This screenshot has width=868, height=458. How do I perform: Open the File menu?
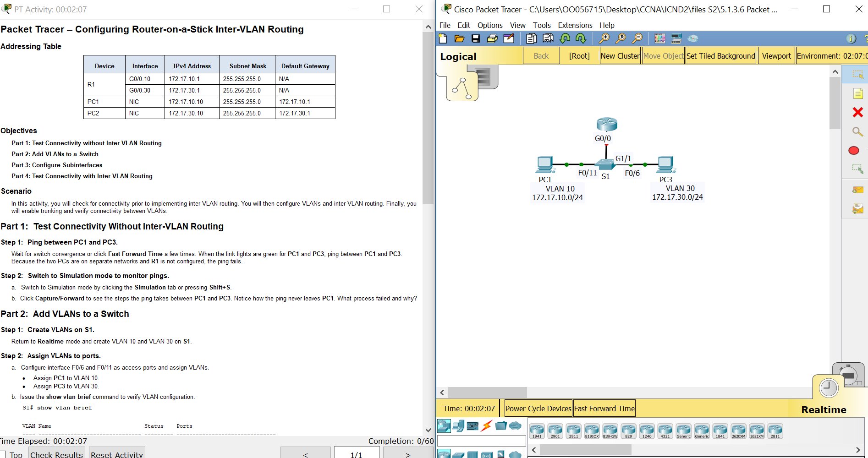coord(445,25)
